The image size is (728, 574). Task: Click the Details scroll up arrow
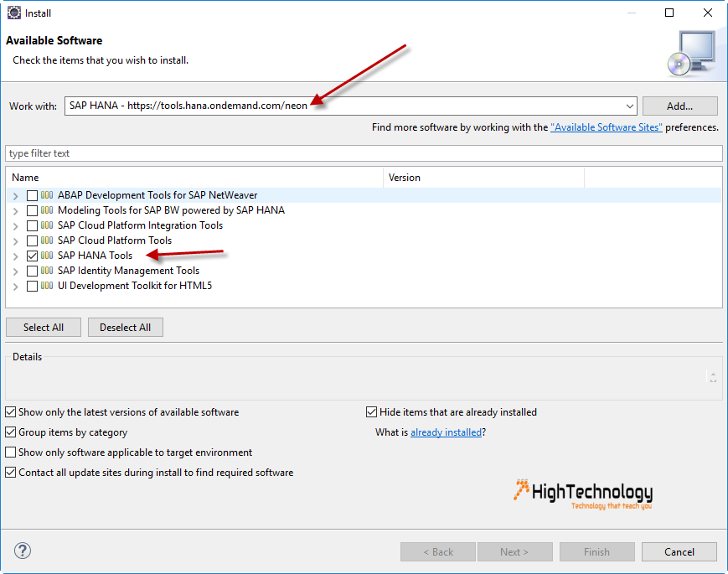713,374
